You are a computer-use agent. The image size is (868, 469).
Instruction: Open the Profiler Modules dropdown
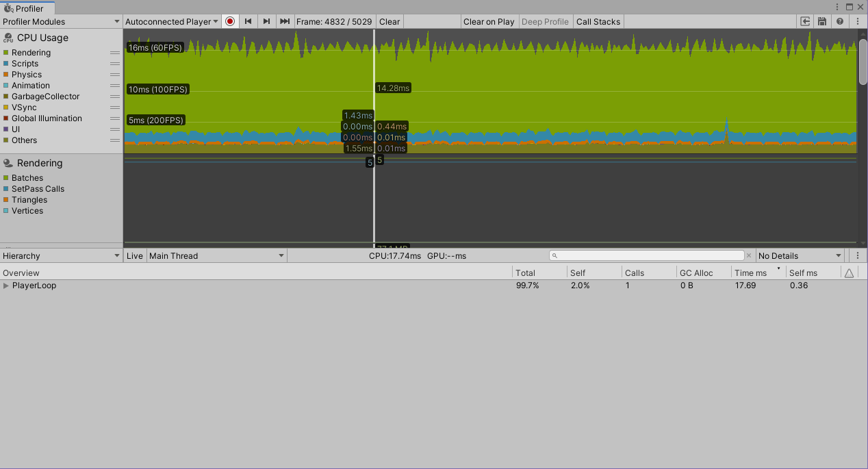coord(62,21)
